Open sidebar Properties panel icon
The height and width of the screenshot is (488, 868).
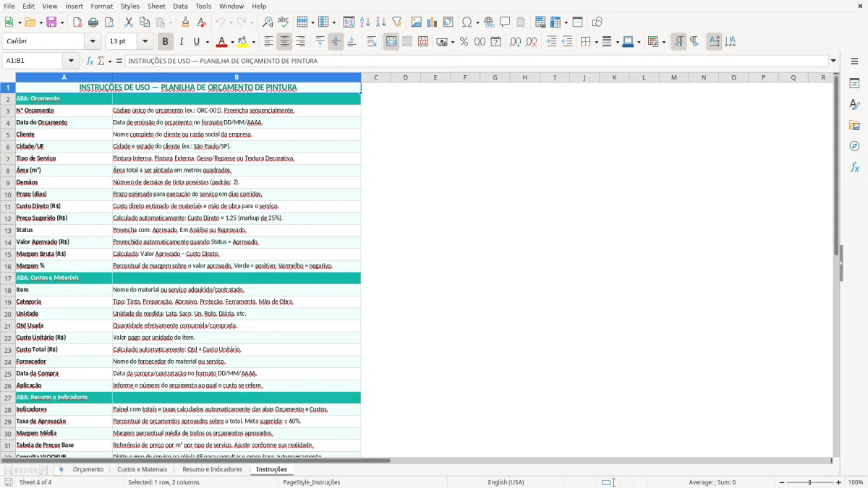click(x=854, y=84)
